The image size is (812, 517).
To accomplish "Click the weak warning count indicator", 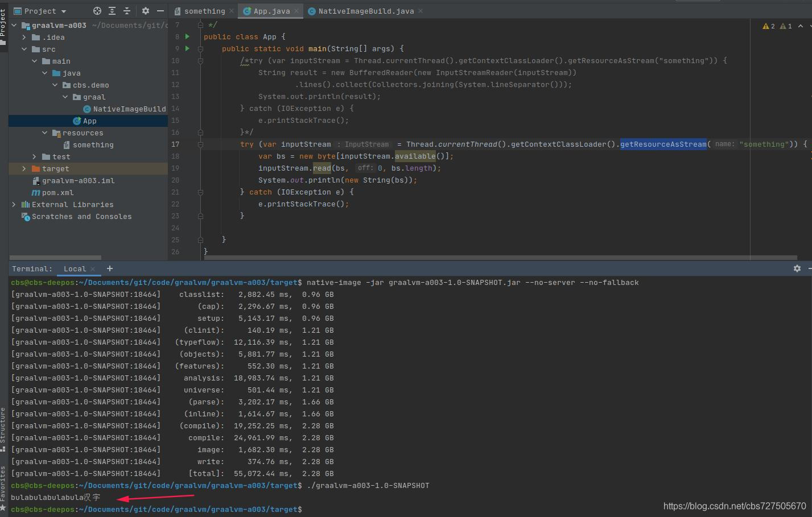I will coord(786,26).
